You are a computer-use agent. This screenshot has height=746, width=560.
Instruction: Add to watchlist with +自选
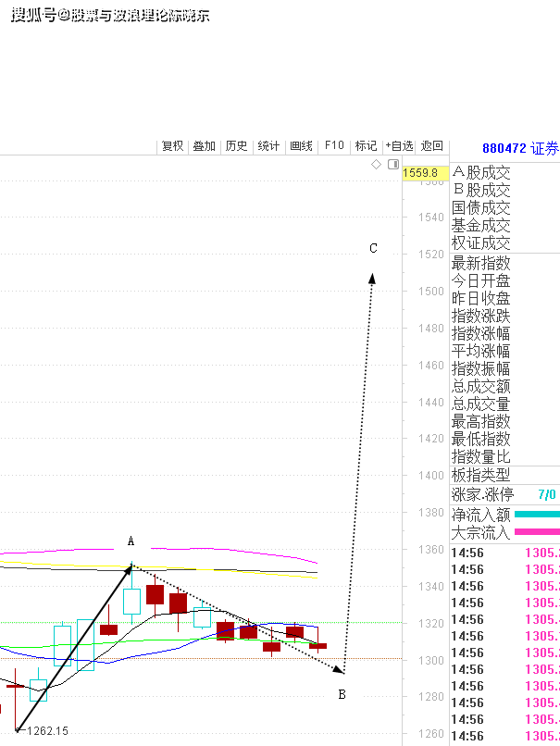pyautogui.click(x=399, y=146)
